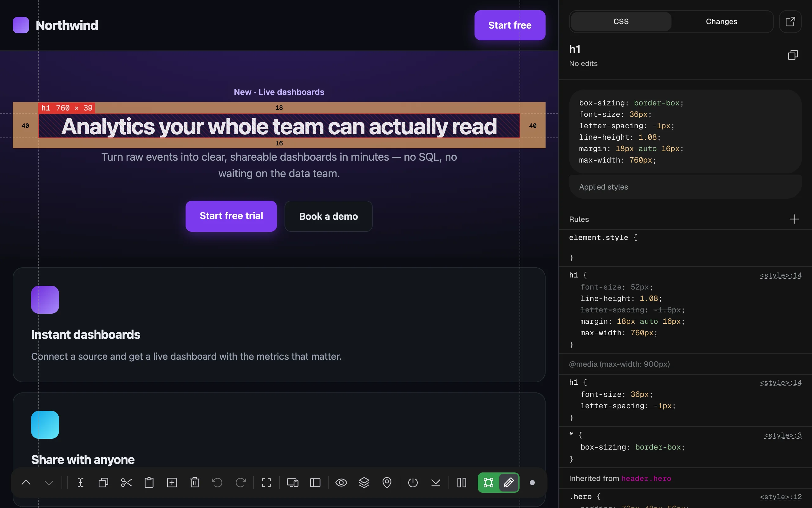Click the Rules section header
Viewport: 812px width, 508px height.
click(x=579, y=219)
